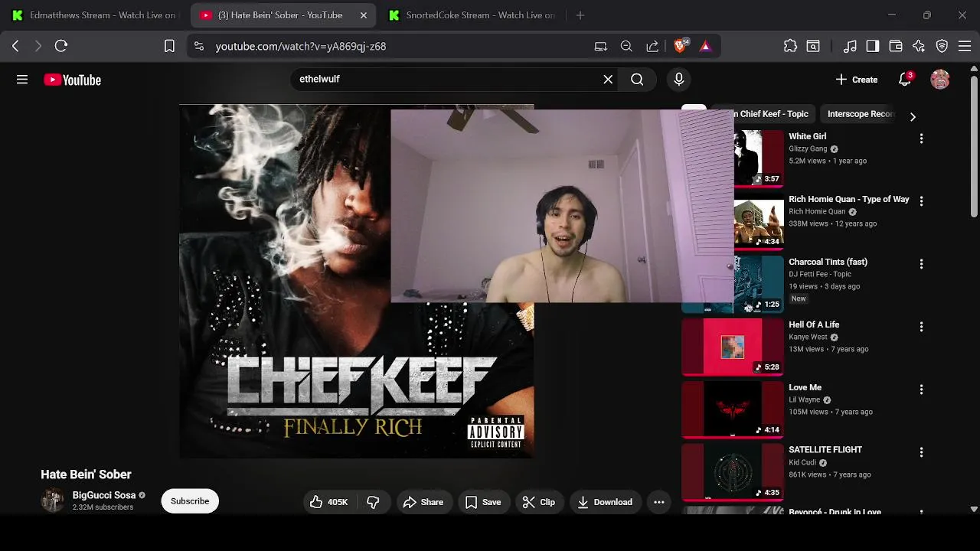
Task: Open Leo AI sparkle icon
Action: tap(919, 46)
